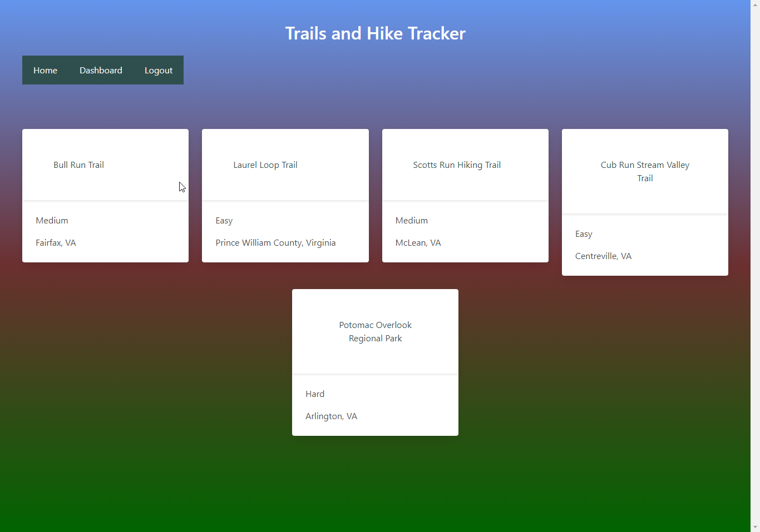Click the Trails and Hike Tracker heading
Viewport: 760px width, 532px height.
click(376, 33)
